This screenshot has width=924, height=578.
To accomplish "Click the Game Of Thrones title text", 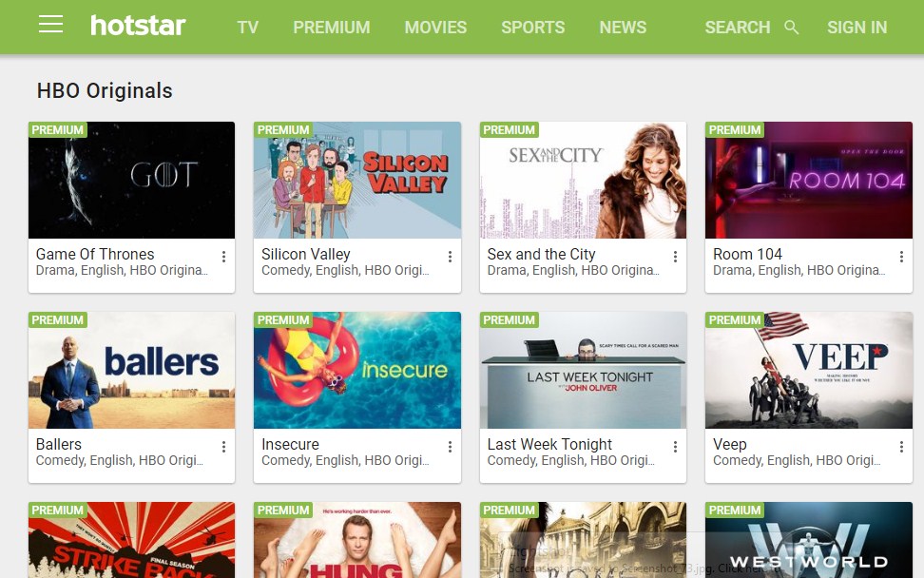I will click(x=95, y=254).
